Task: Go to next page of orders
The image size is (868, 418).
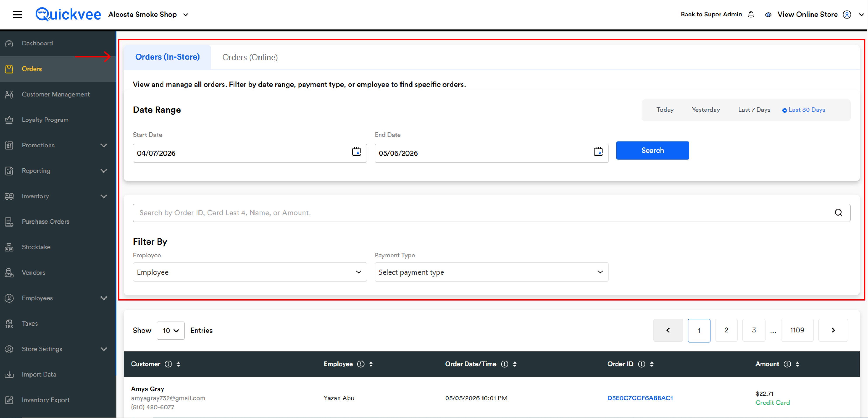Action: 833,330
